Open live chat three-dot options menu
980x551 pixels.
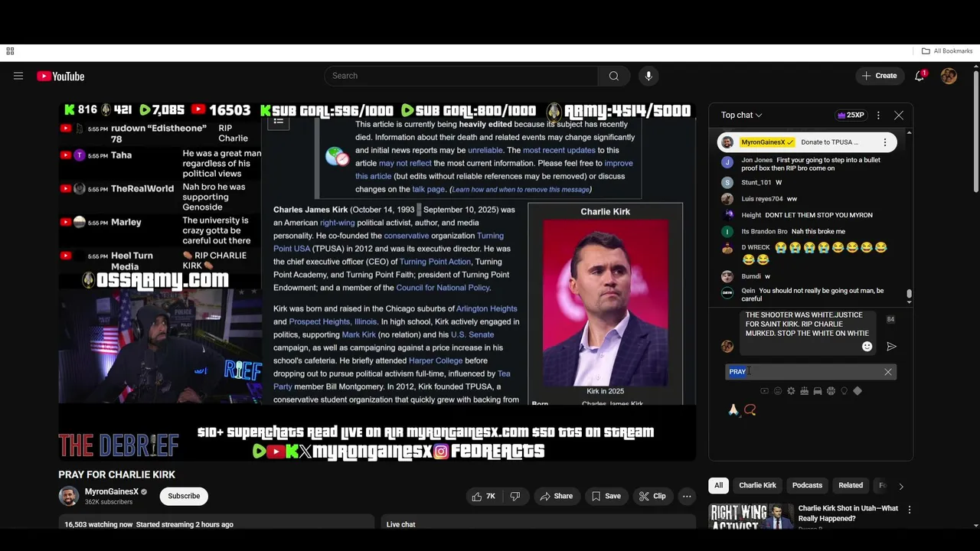coord(878,115)
